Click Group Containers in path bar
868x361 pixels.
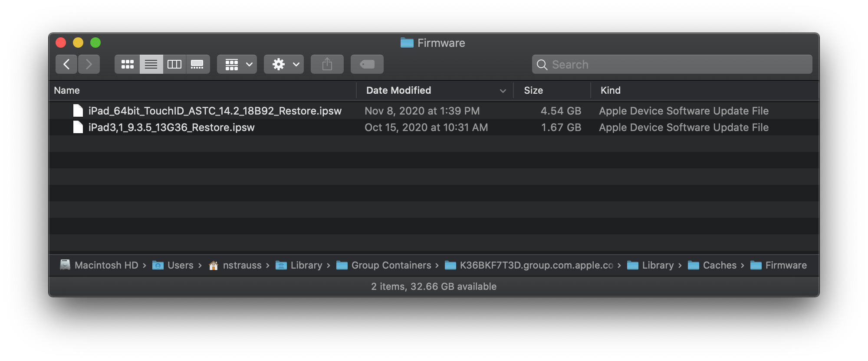[x=391, y=265]
